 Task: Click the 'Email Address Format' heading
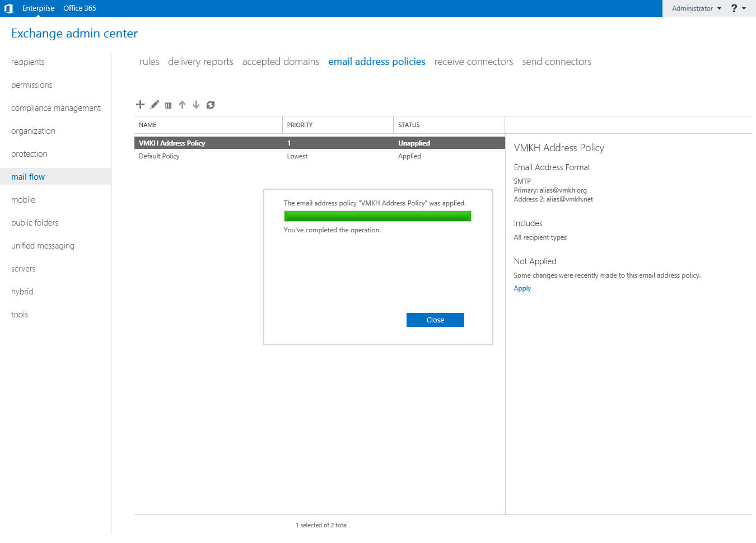coord(552,167)
